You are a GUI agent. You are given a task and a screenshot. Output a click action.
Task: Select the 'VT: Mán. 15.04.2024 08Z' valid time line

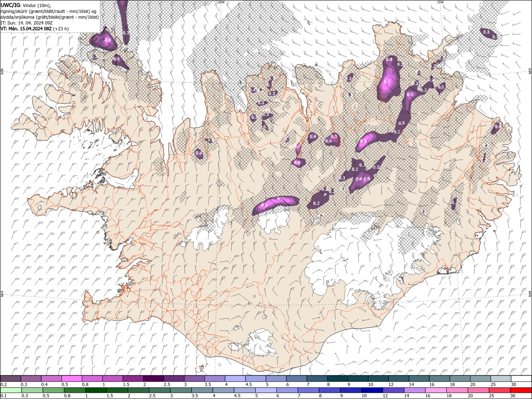coord(34,29)
